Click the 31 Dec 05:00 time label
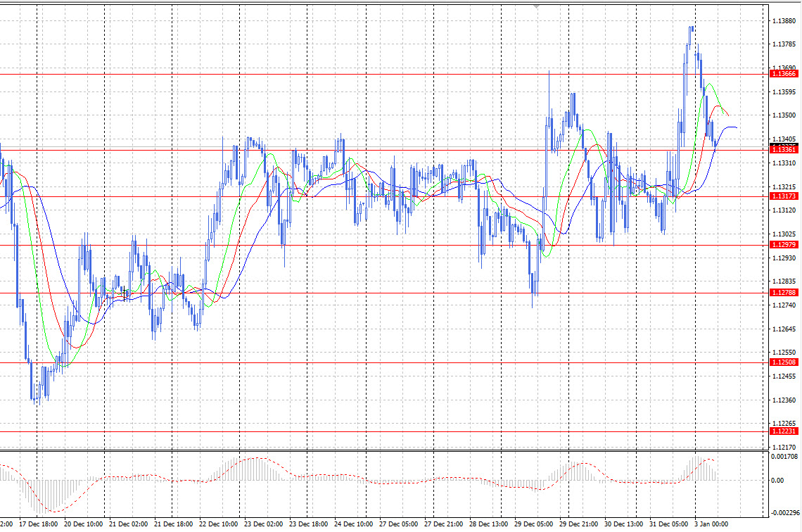 (668, 524)
